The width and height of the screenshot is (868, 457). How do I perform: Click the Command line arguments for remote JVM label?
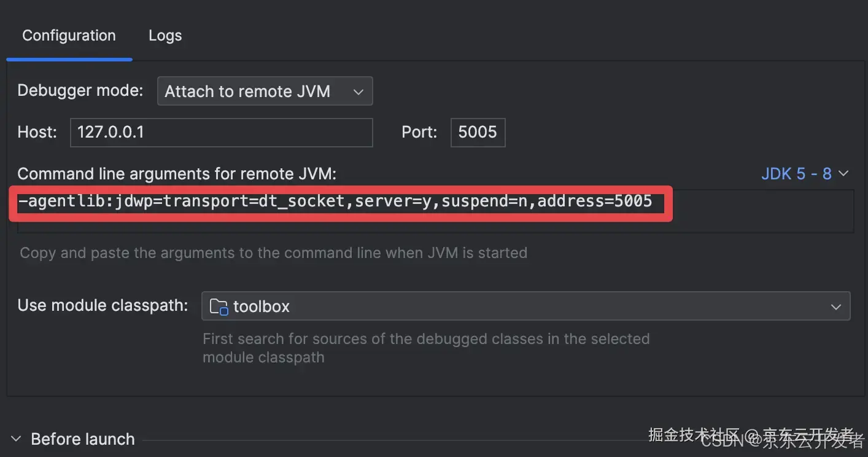[x=177, y=174]
